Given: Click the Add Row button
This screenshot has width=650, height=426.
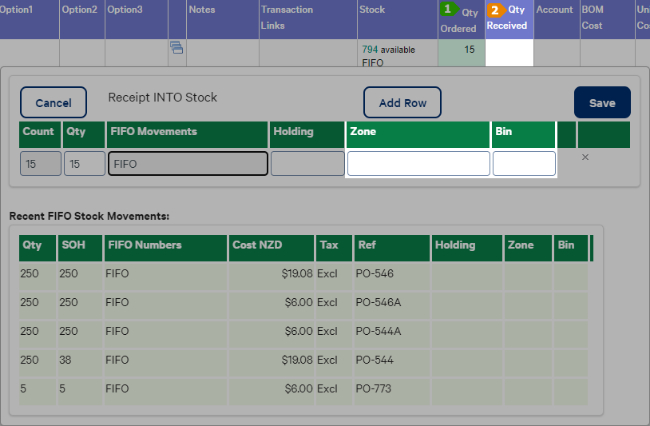Looking at the screenshot, I should click(402, 102).
